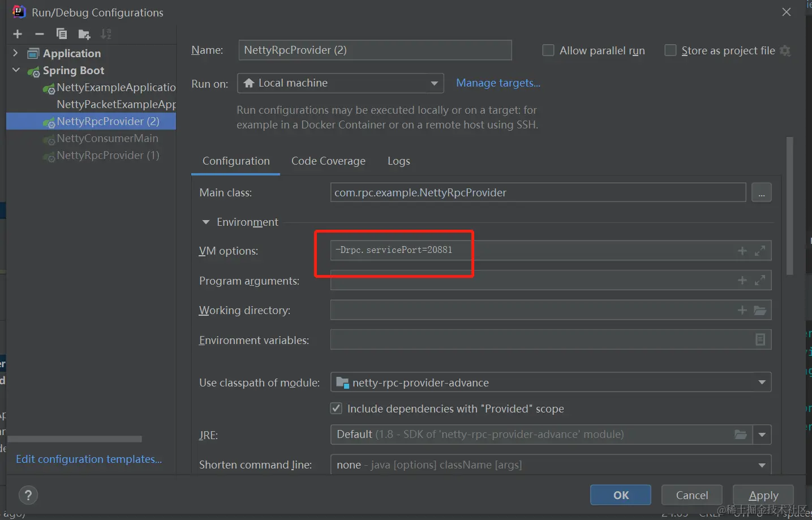Click the Main class input field
The height and width of the screenshot is (520, 812).
538,192
